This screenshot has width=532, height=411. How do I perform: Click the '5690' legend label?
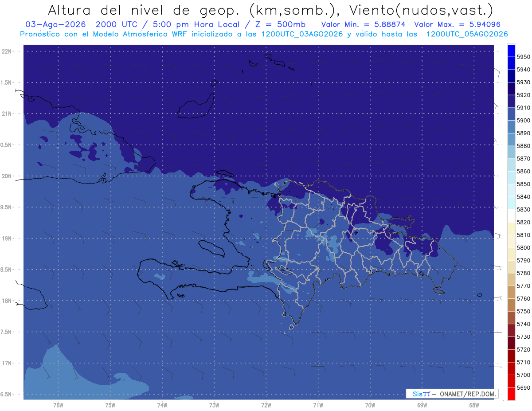(523, 388)
